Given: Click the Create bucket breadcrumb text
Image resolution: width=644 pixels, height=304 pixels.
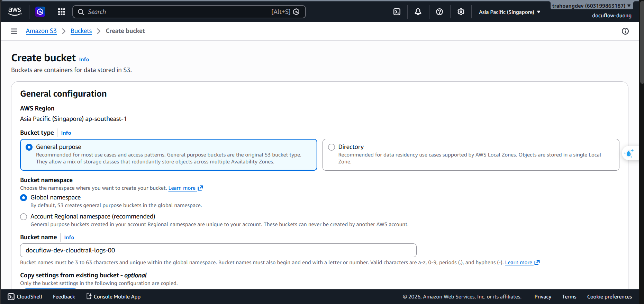Looking at the screenshot, I should point(125,31).
